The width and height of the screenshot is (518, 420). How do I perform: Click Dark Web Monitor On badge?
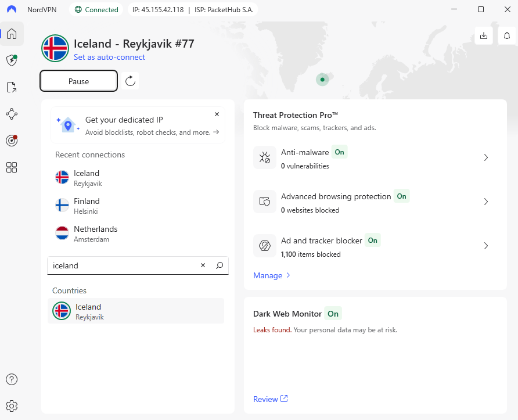333,314
